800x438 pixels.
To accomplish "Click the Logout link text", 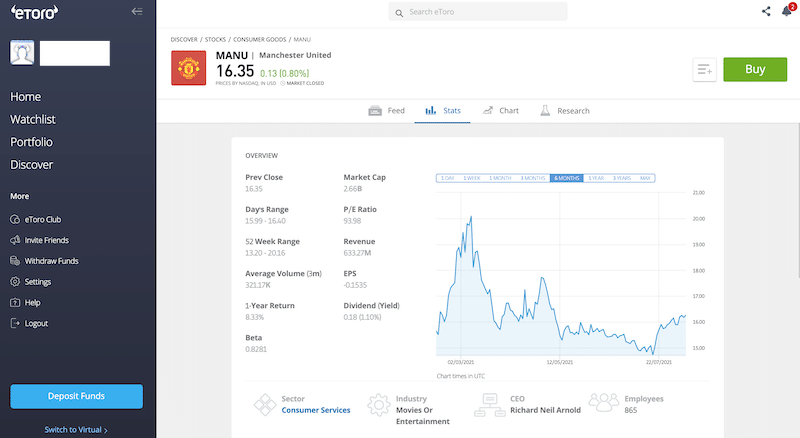I will tap(36, 323).
